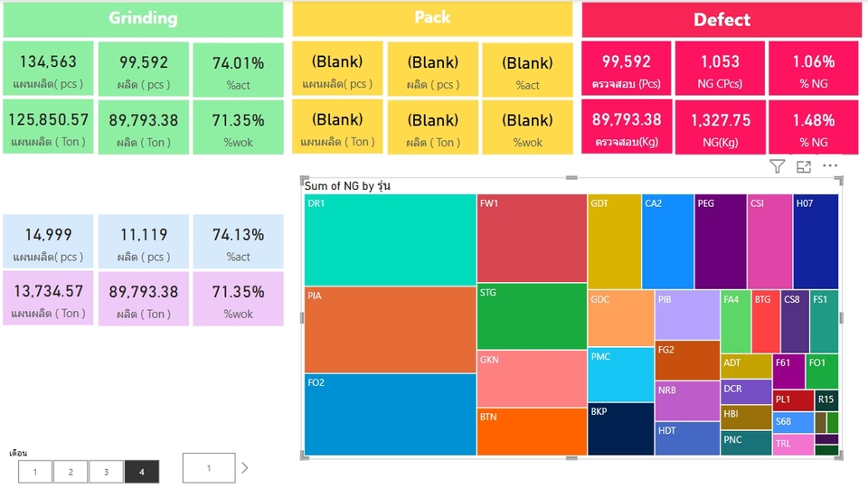Click the 1,053 NG pieces card

tap(721, 69)
